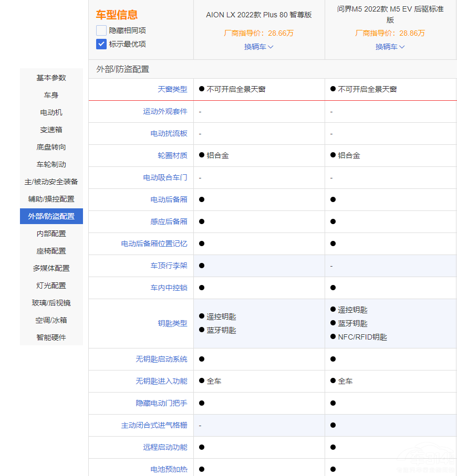Click the 车顶行李架 parameter link
This screenshot has width=457, height=476.
[169, 266]
